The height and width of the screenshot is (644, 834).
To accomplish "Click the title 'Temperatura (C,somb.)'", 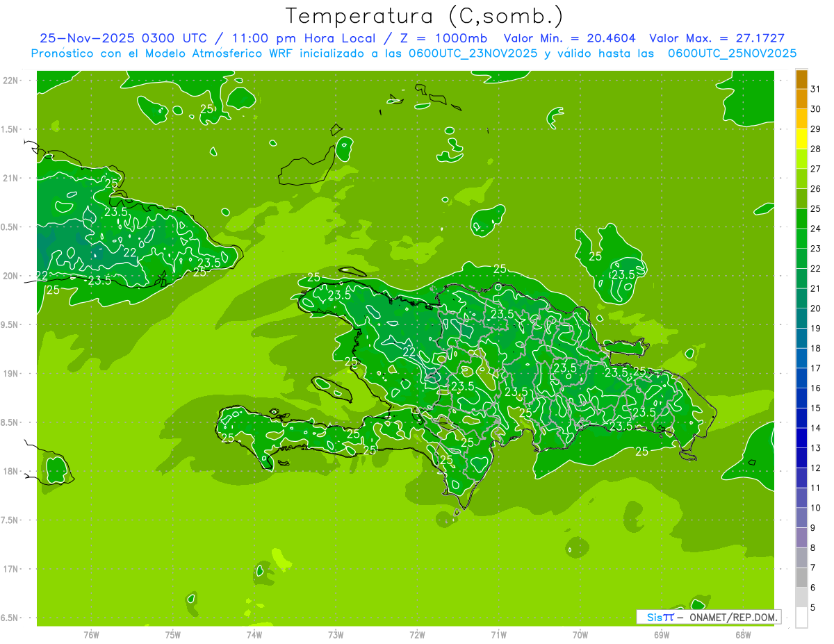I will [425, 16].
